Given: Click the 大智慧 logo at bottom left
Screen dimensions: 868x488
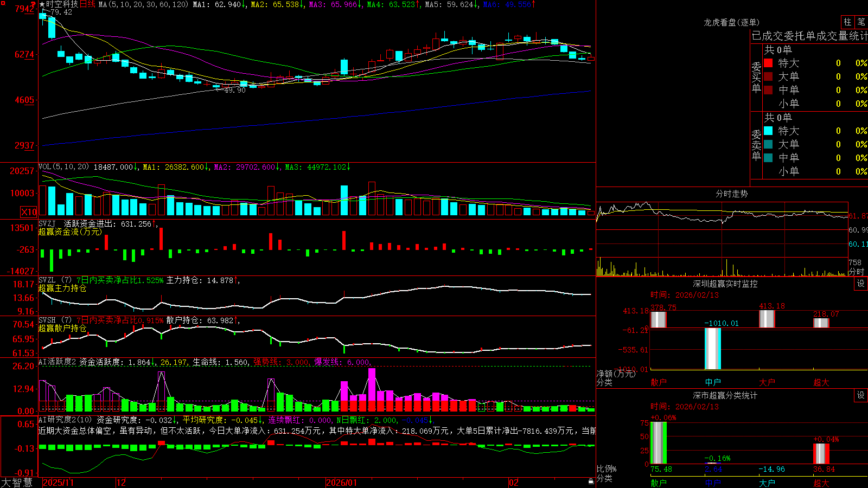Looking at the screenshot, I should coord(17,483).
